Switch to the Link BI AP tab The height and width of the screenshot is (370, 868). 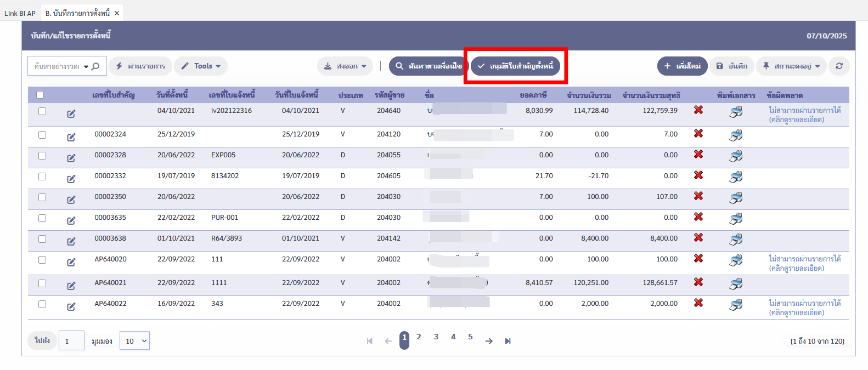tap(20, 13)
